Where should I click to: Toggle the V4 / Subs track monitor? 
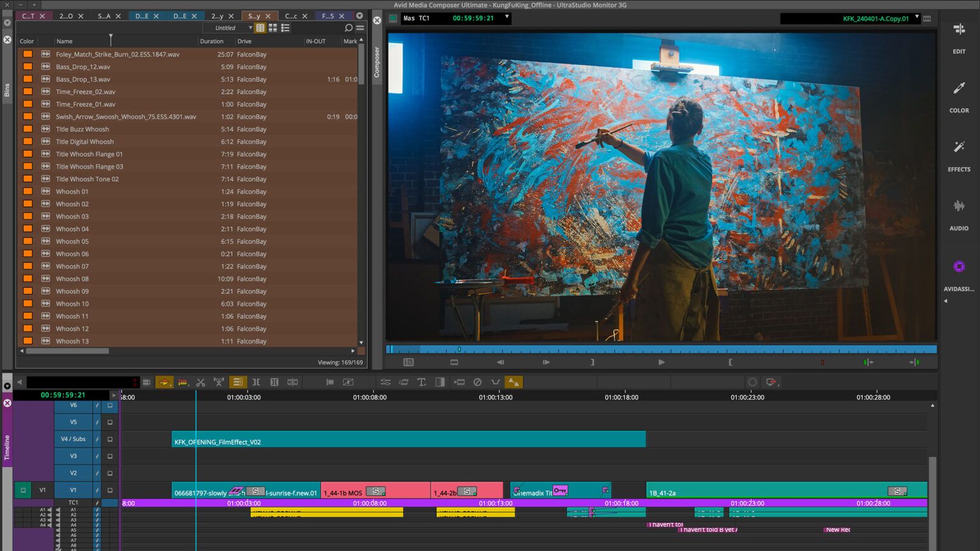110,439
